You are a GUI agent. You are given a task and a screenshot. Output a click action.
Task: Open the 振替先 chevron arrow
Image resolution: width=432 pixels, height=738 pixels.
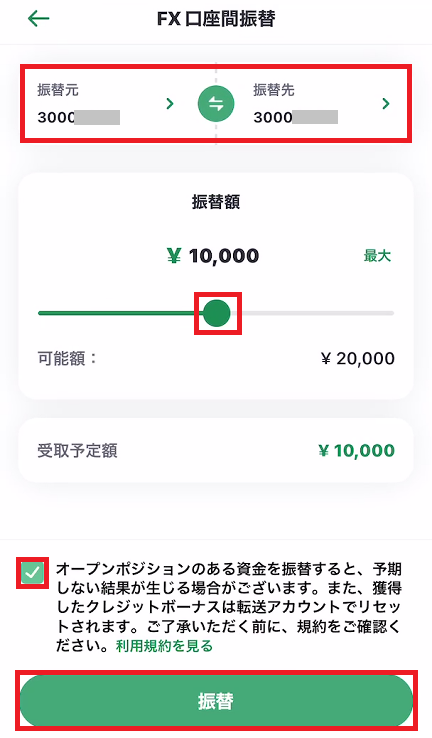coord(386,104)
